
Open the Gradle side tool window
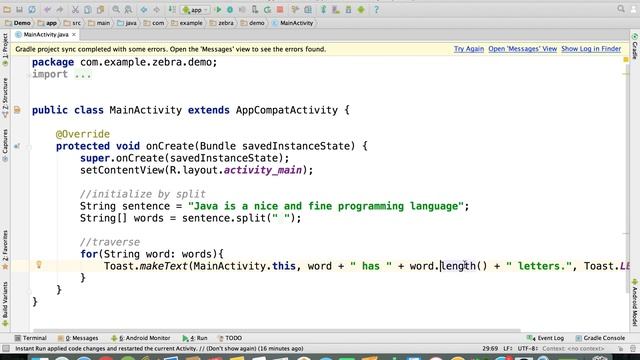coord(635,46)
